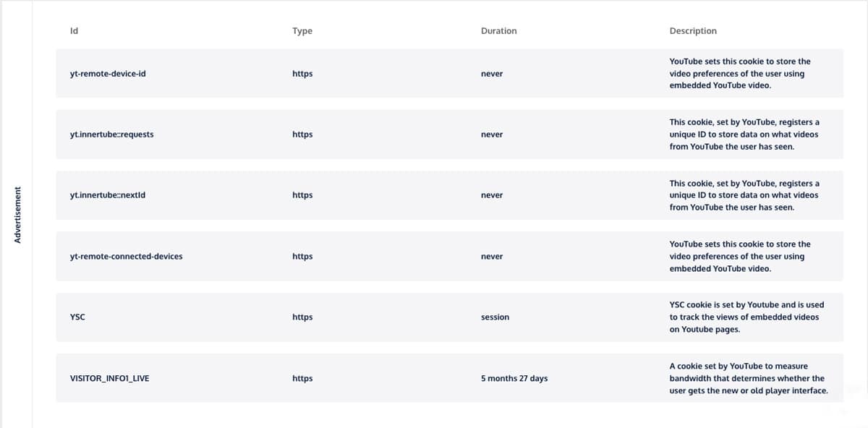
Task: Click the YSC cookie description text
Action: [x=747, y=317]
